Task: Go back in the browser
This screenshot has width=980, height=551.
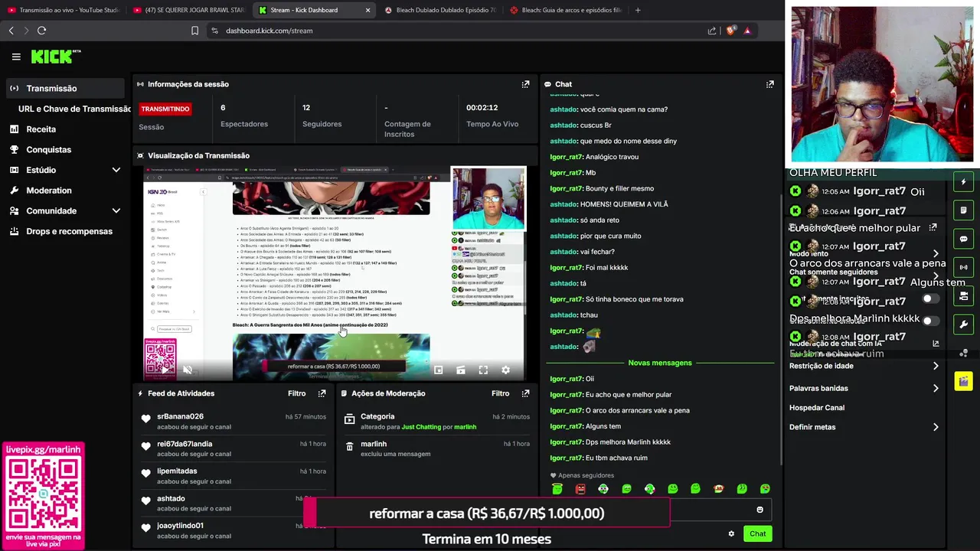Action: point(11,31)
